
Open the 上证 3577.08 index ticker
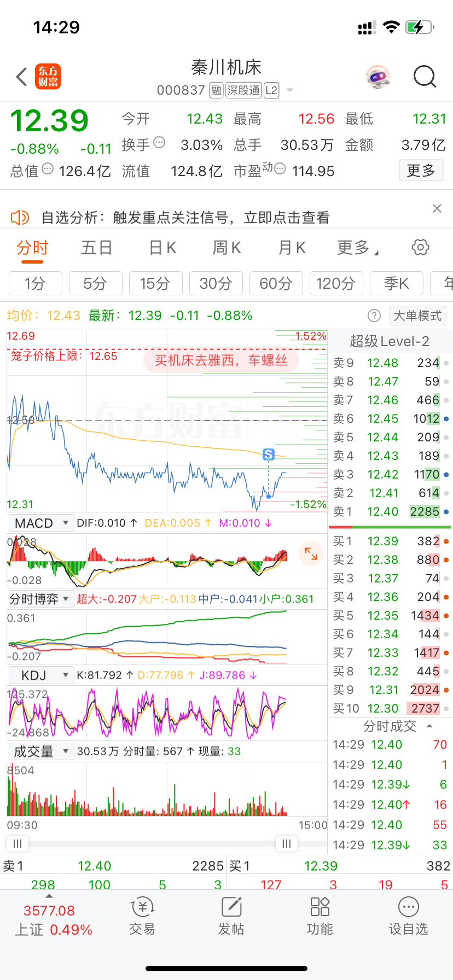coord(54,921)
